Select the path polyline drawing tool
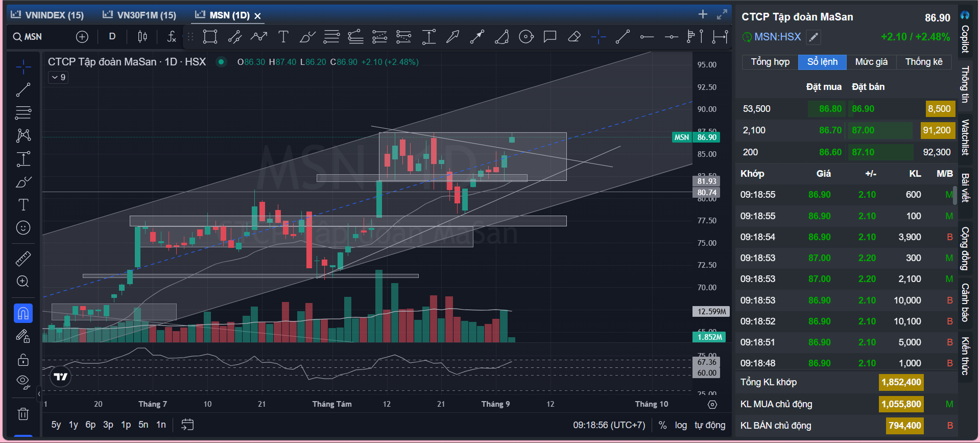980x443 pixels. [259, 37]
